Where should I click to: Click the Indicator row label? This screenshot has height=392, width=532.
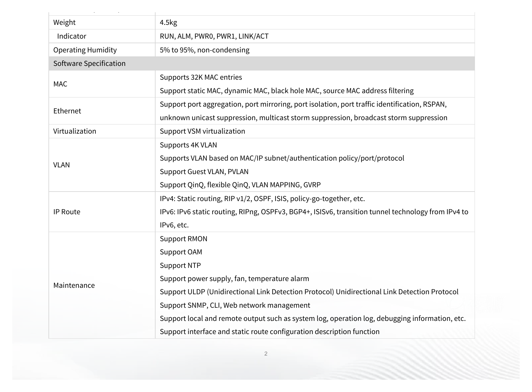71,36
